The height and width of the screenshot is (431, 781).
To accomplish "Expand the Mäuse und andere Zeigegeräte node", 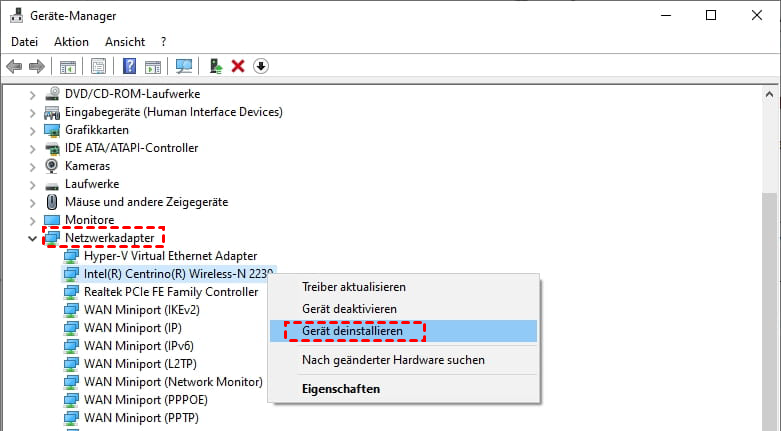I will pos(32,202).
